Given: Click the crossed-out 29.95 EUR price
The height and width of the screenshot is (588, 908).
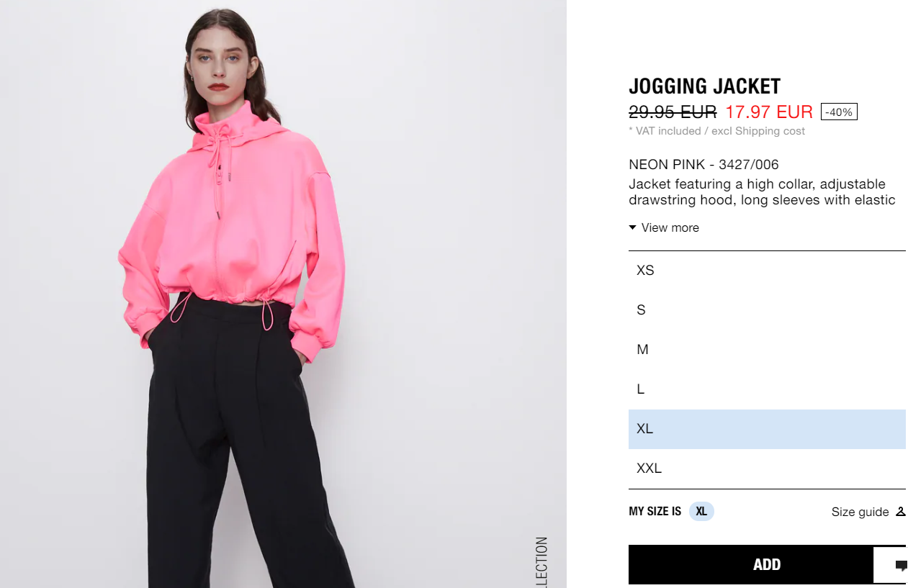Looking at the screenshot, I should click(x=673, y=112).
